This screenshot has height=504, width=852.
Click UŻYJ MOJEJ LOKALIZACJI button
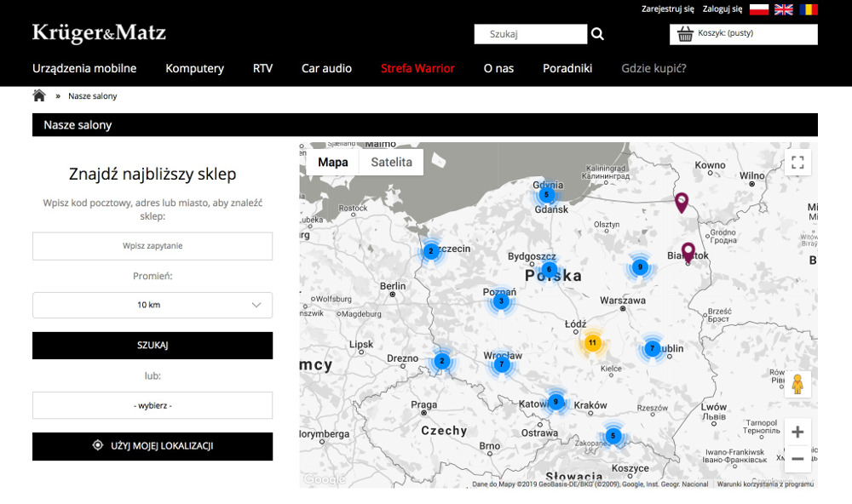tap(153, 446)
